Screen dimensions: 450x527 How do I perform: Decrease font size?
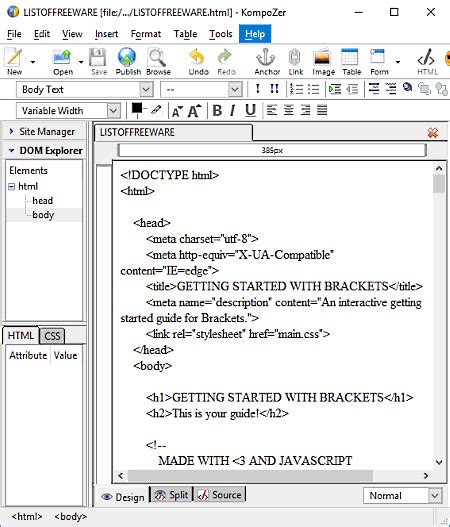tap(177, 111)
